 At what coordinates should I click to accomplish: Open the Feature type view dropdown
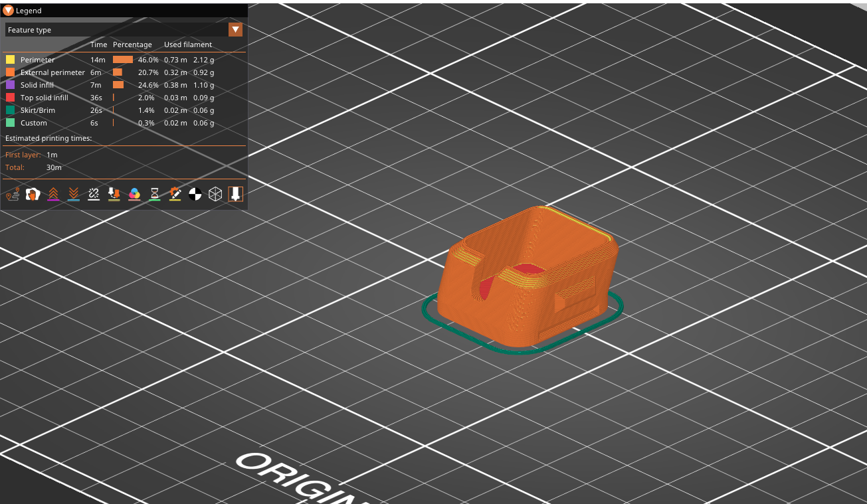[235, 30]
